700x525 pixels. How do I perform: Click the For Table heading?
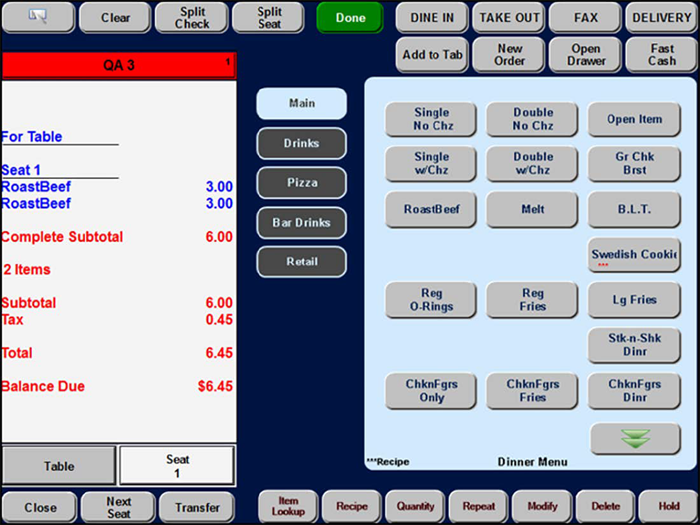click(32, 137)
